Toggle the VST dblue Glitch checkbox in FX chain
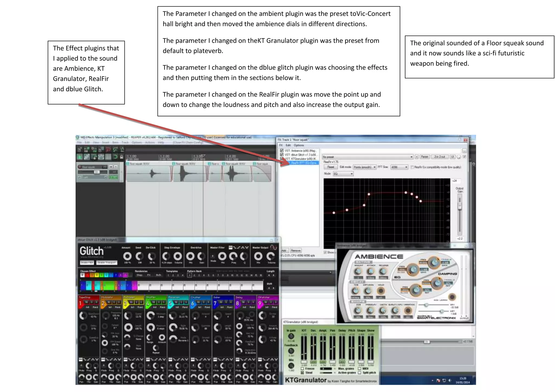The width and height of the screenshot is (555, 392). (x=282, y=155)
